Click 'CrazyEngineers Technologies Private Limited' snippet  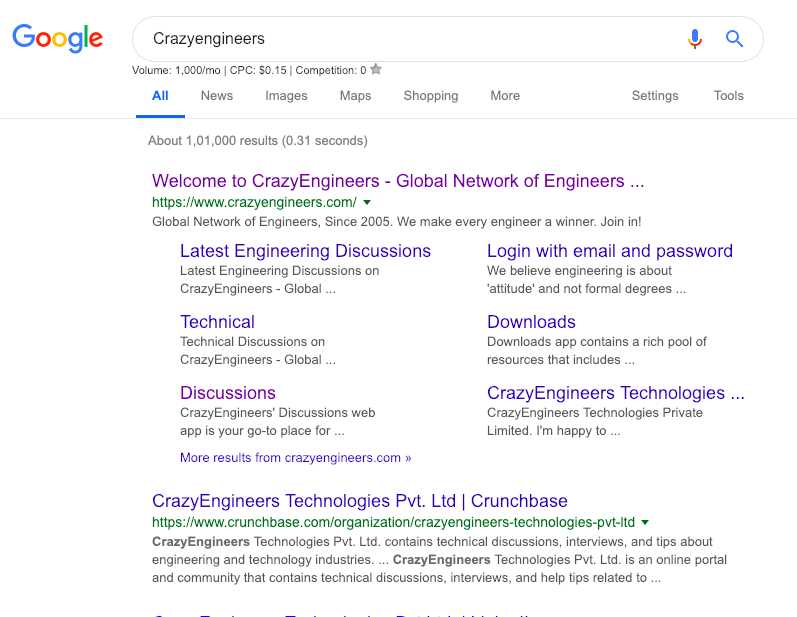[595, 422]
